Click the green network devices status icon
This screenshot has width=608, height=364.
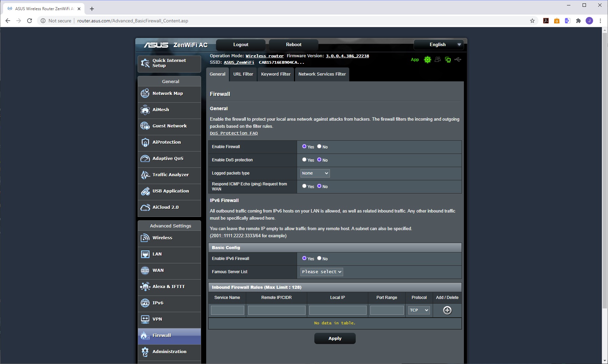448,60
